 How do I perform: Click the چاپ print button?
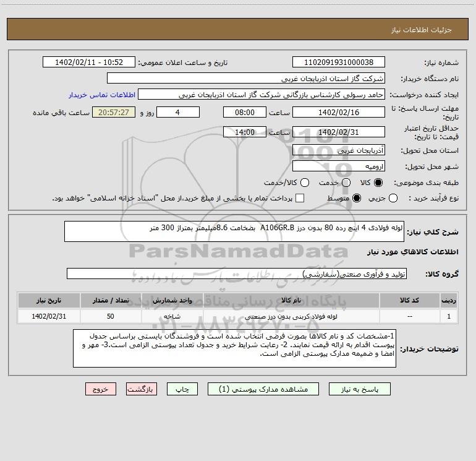click(182, 389)
